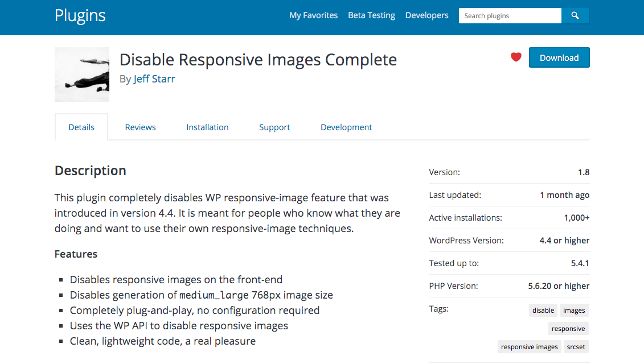Open the Installation tab
The width and height of the screenshot is (644, 364).
(207, 127)
